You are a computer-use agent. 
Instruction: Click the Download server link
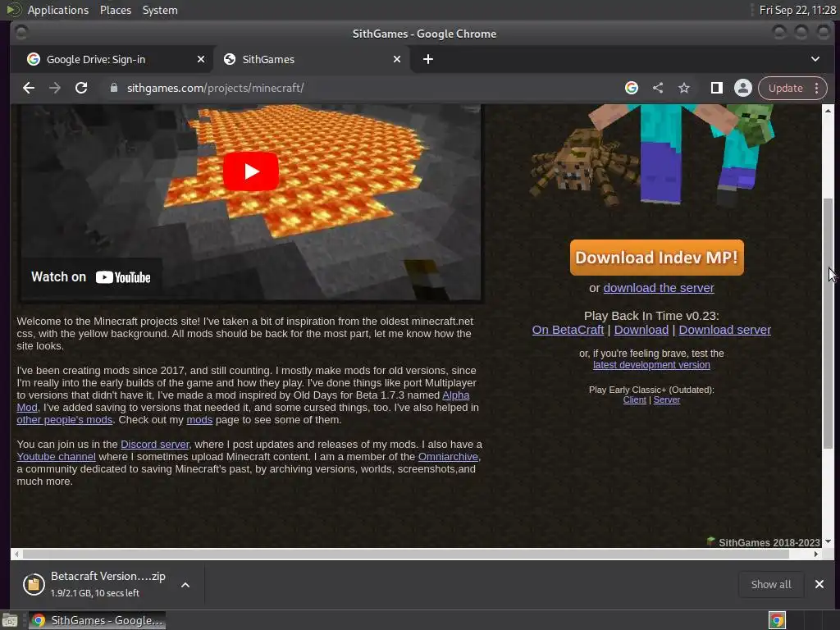click(725, 330)
